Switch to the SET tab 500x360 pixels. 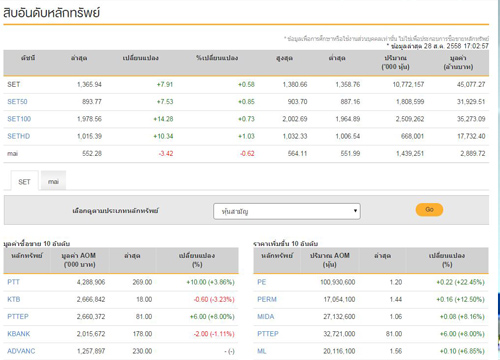24,182
